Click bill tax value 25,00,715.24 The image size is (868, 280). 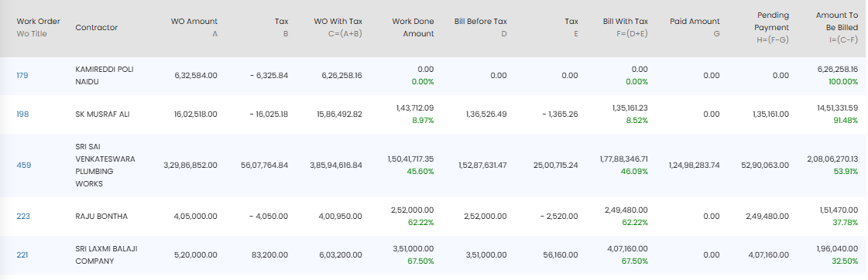[x=555, y=165]
